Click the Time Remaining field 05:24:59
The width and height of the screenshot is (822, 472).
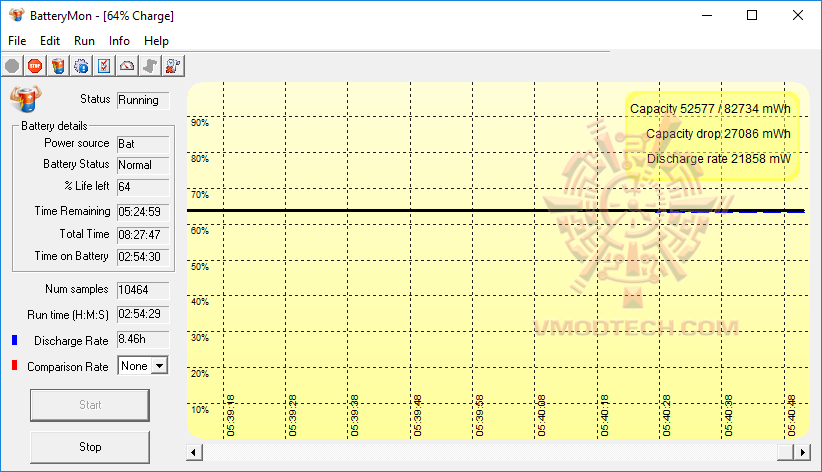point(143,212)
